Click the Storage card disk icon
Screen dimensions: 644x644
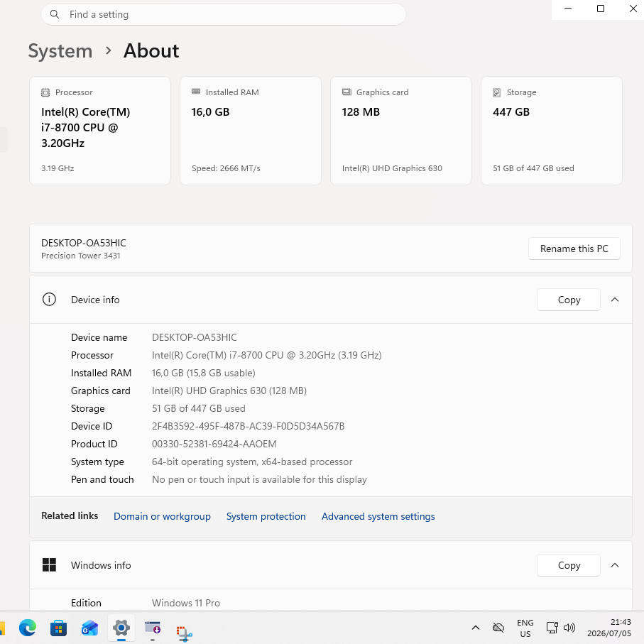click(496, 92)
